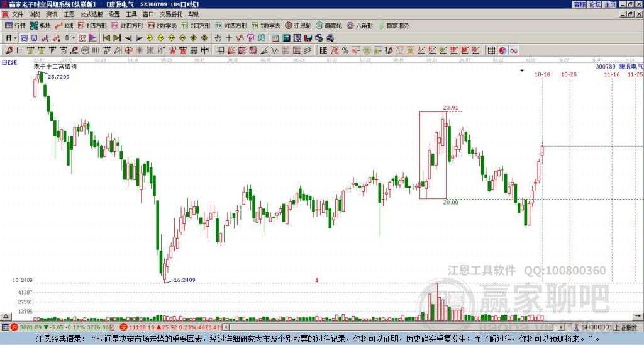644x345 pixels.
Task: Open the 交易委托 menu
Action: [171, 14]
